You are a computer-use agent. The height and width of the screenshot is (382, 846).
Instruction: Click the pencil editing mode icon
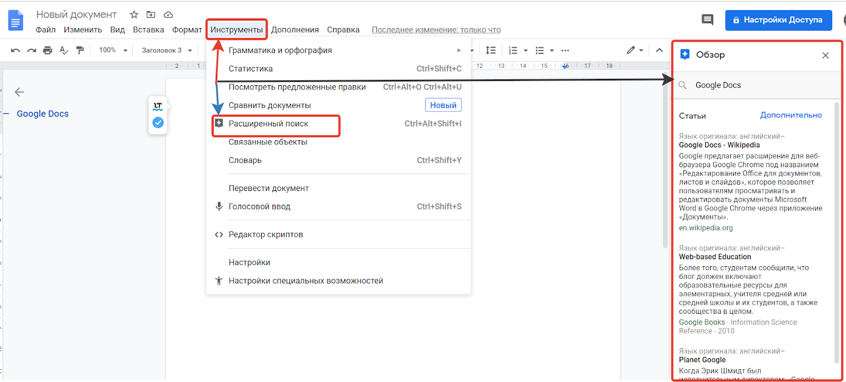point(631,50)
